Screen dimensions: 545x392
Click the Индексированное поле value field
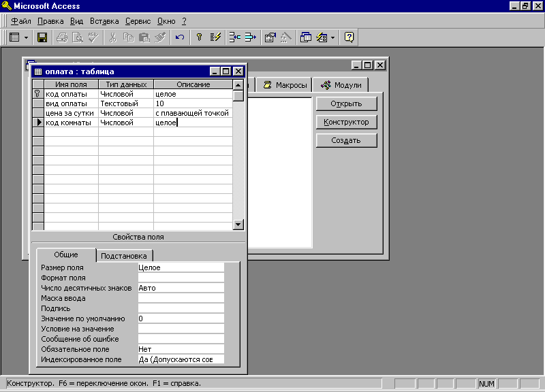[x=181, y=359]
